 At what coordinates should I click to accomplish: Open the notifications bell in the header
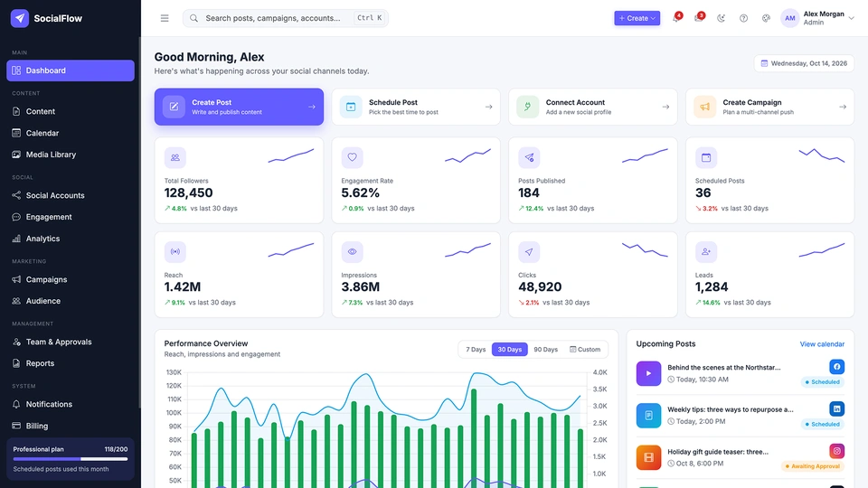(676, 18)
